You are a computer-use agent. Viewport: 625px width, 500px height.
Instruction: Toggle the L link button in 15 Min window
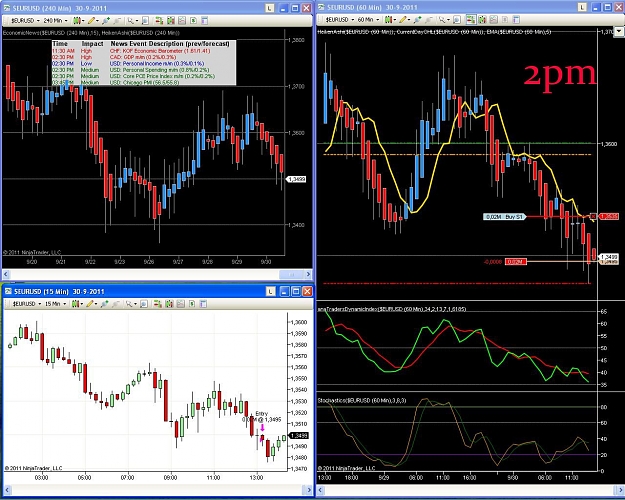pos(271,291)
